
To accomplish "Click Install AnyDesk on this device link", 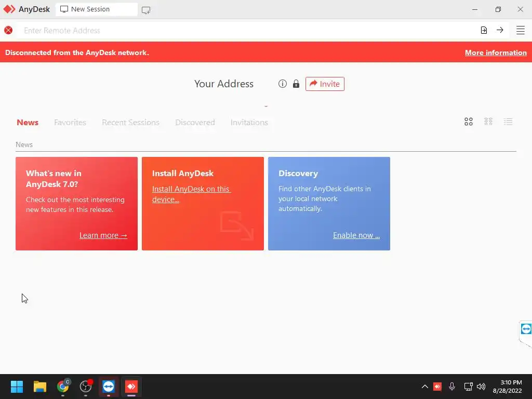I will click(191, 194).
